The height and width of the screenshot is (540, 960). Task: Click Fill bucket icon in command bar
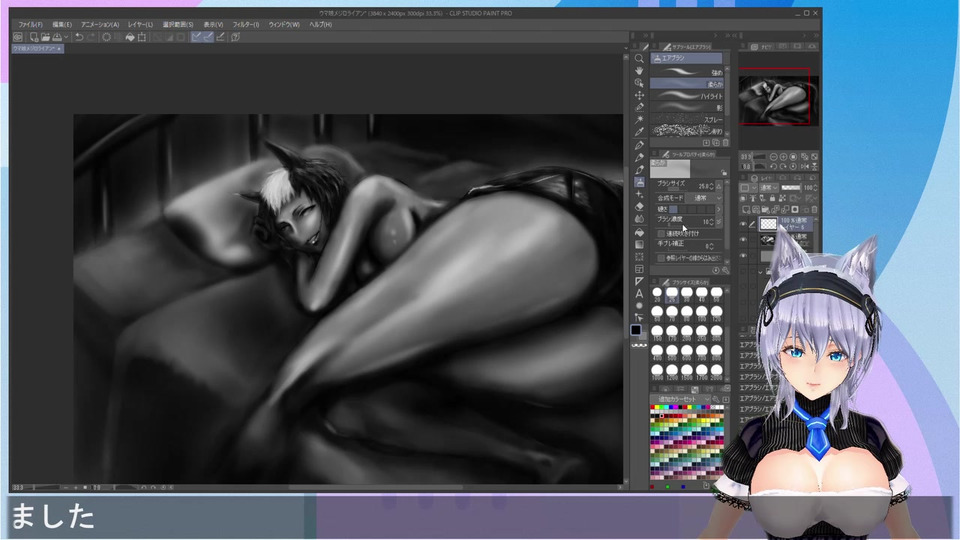tap(130, 37)
